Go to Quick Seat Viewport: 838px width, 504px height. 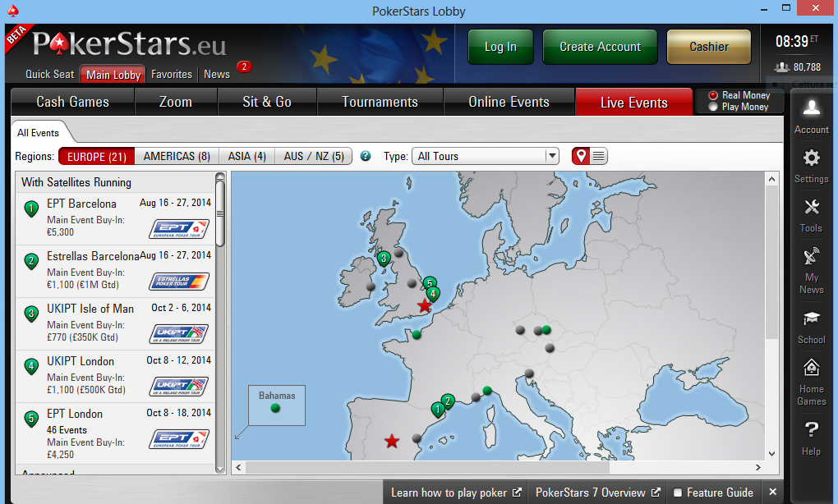(x=49, y=74)
